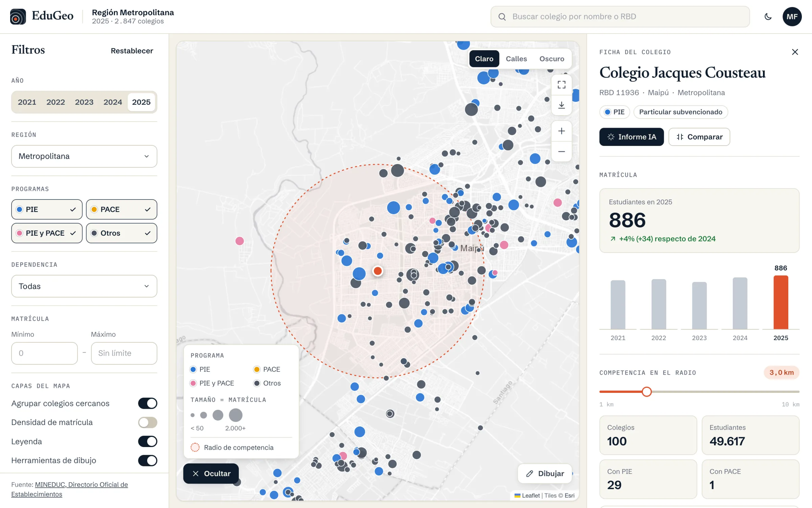Switch basemap to Oscuro
This screenshot has width=812, height=508.
click(x=552, y=59)
